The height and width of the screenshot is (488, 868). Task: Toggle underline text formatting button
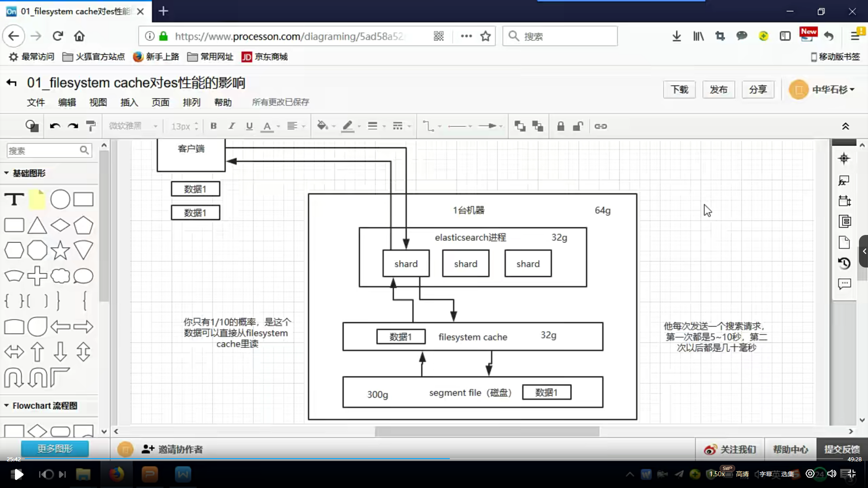(249, 126)
